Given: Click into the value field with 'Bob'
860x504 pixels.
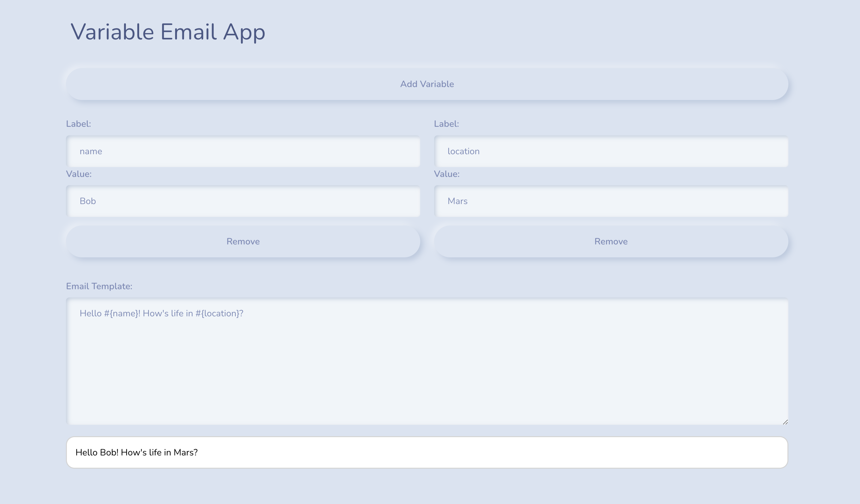Looking at the screenshot, I should [243, 201].
